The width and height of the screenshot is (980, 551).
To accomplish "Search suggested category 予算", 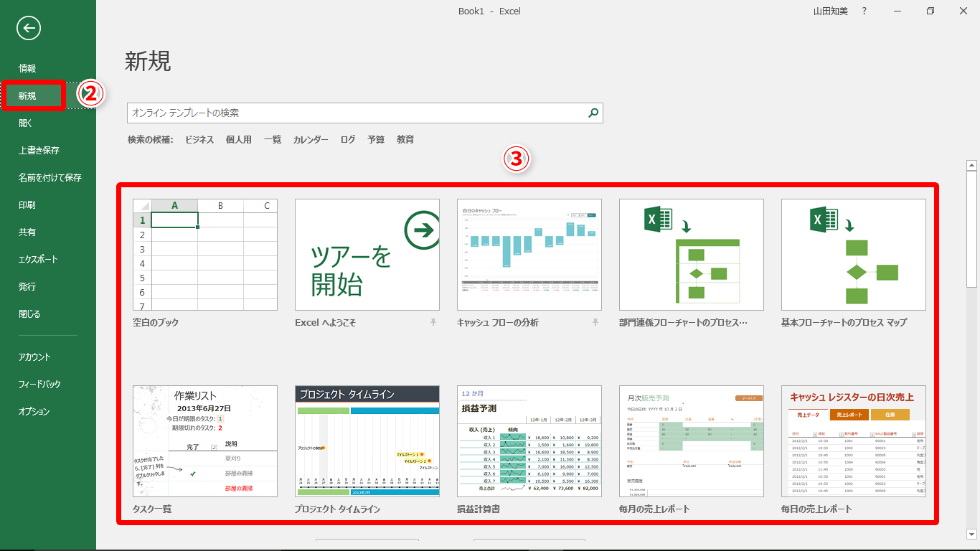I will pos(376,140).
